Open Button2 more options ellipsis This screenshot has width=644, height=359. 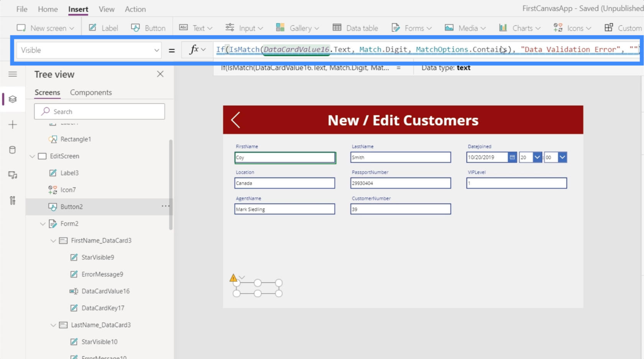tap(165, 206)
